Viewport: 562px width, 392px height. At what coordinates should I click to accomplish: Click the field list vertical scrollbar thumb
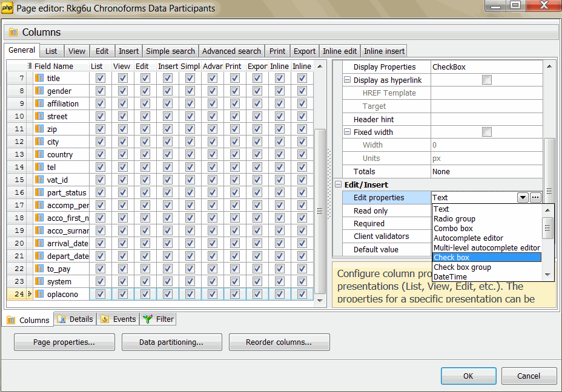[x=320, y=211]
